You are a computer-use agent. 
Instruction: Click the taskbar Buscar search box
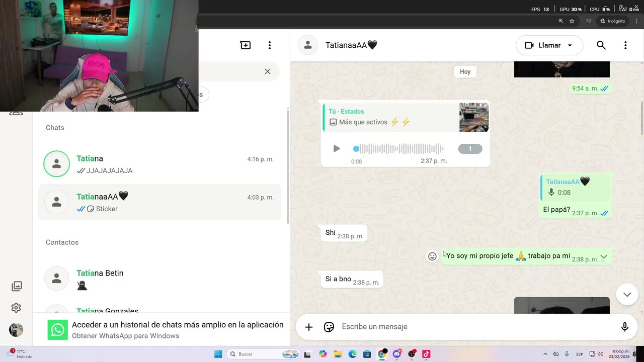click(264, 354)
